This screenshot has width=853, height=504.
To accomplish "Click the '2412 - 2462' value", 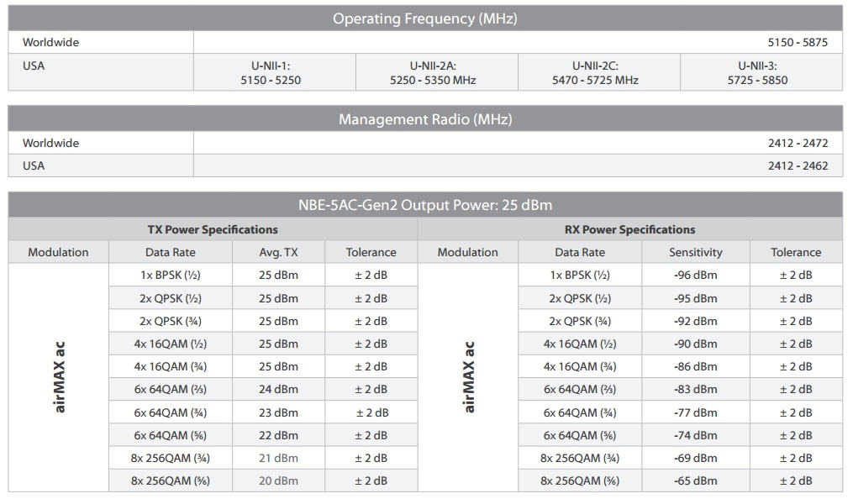I will (798, 165).
